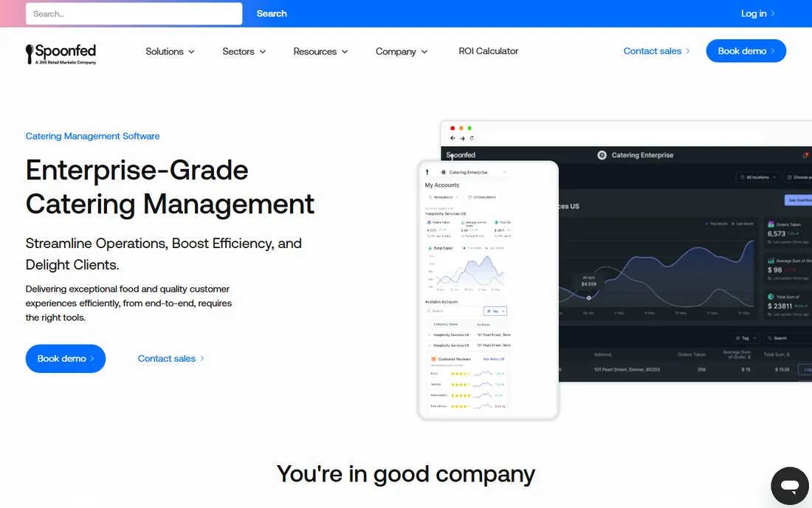The image size is (812, 508).
Task: Click the chevron on the Solutions menu
Action: tap(192, 52)
